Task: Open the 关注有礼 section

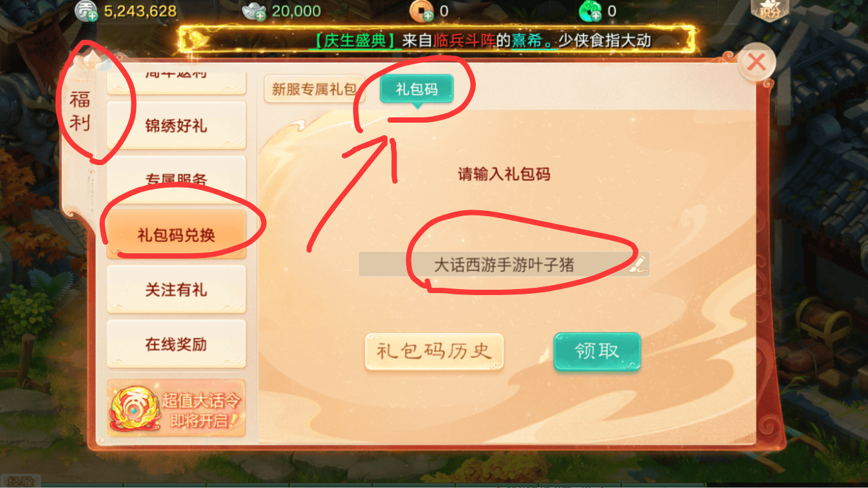Action: point(177,290)
